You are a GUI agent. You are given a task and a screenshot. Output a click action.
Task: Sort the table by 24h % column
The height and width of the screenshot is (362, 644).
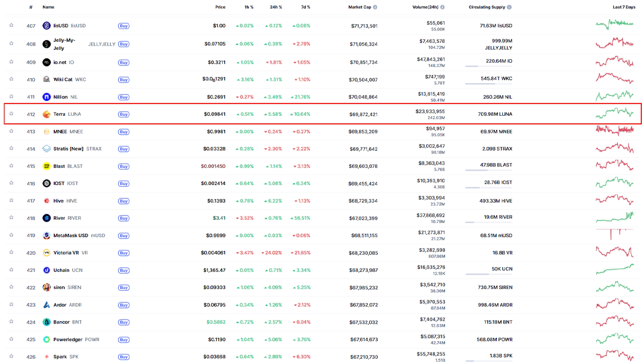pos(276,8)
